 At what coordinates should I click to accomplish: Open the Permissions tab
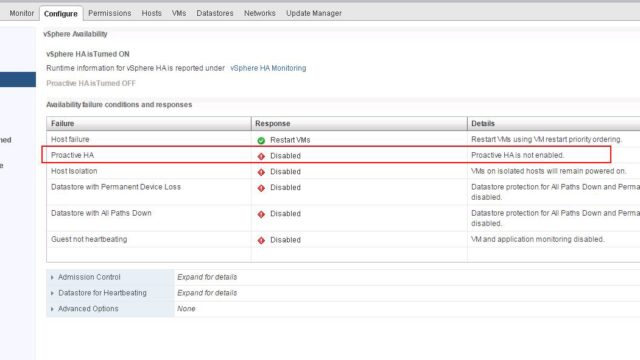click(109, 13)
